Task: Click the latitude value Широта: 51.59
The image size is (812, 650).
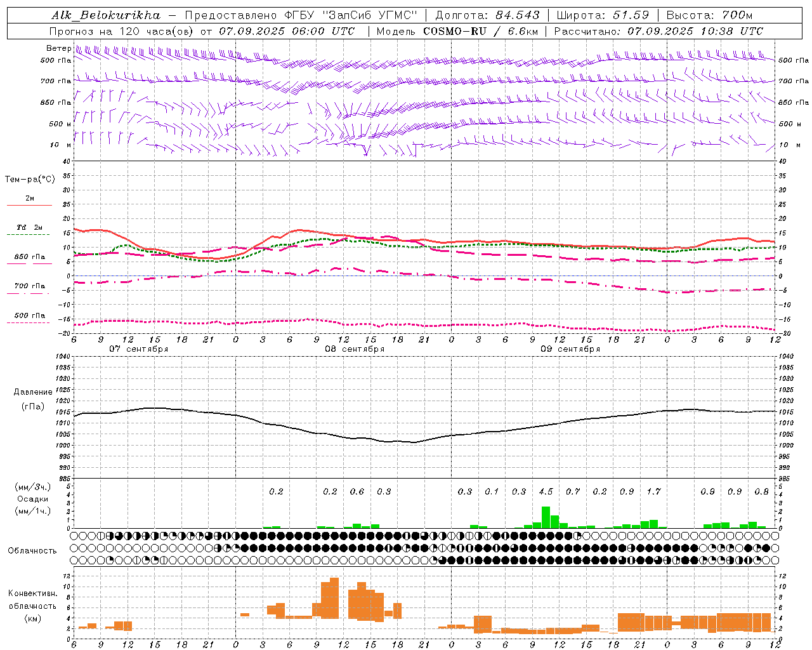Action: point(603,15)
